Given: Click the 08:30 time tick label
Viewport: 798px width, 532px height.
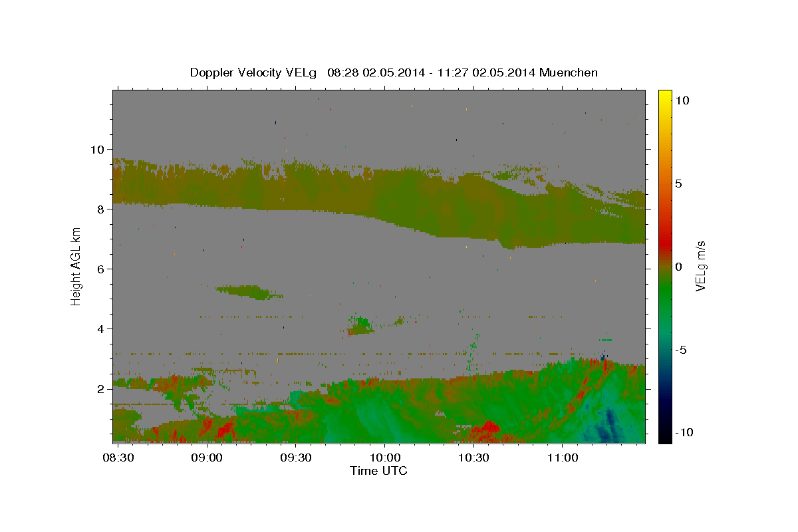Looking at the screenshot, I should 117,459.
